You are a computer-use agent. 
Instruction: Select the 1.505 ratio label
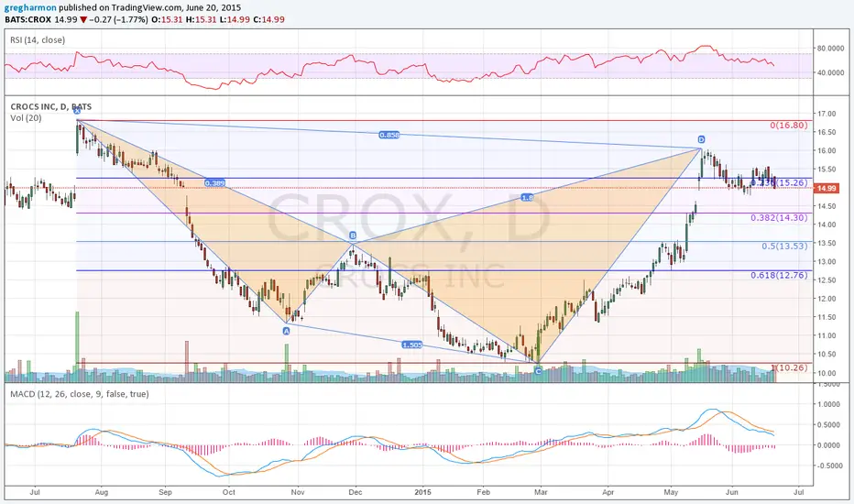pyautogui.click(x=412, y=345)
